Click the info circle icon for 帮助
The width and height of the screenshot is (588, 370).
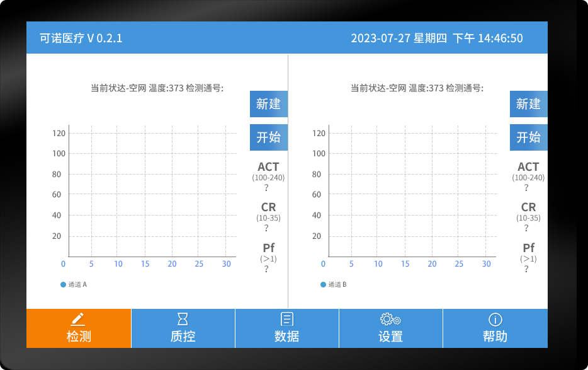pos(495,319)
